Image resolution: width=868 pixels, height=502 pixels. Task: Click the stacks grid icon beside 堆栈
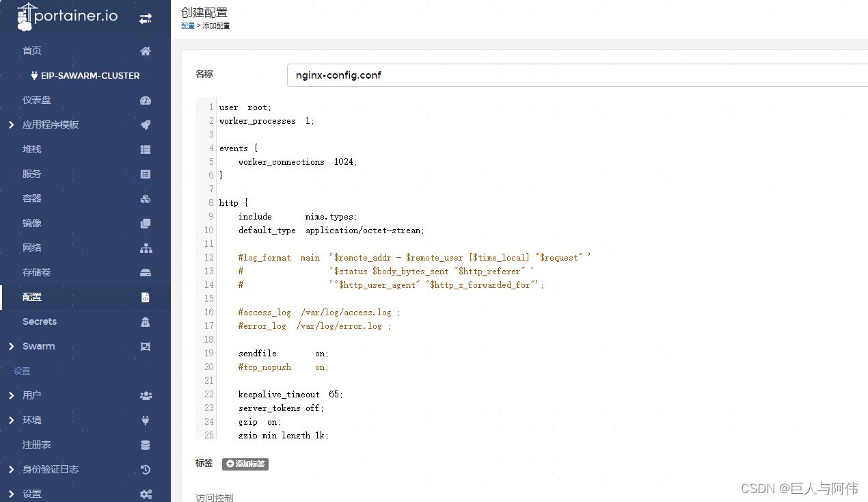[145, 149]
